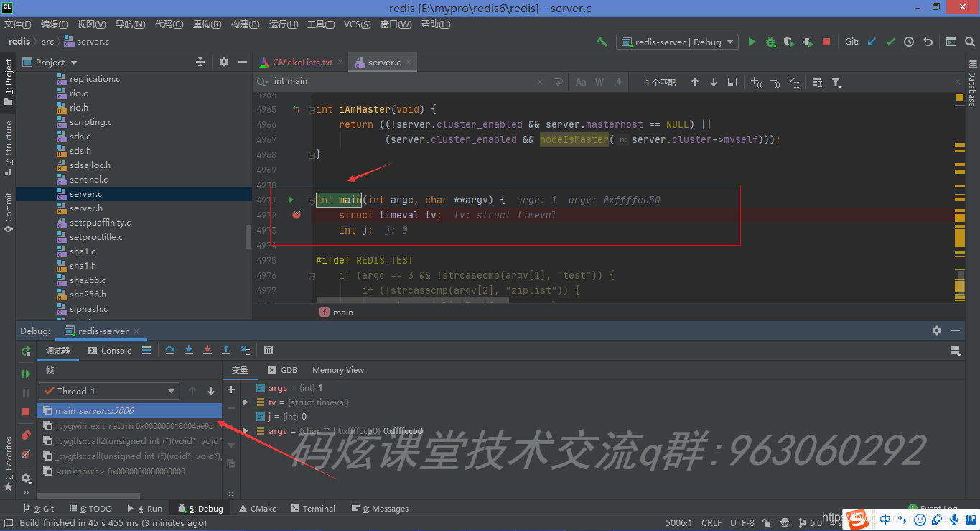Screen dimensions: 980x531
Task: Click the Step Into debugger icon
Action: click(189, 350)
